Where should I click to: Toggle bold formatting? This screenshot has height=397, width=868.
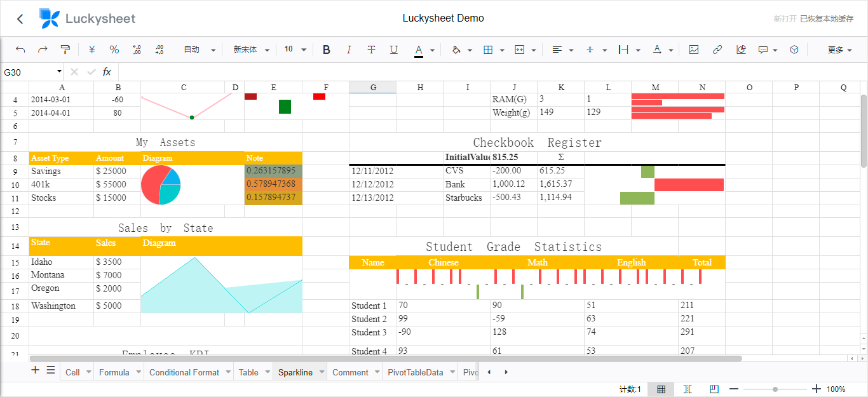click(327, 50)
